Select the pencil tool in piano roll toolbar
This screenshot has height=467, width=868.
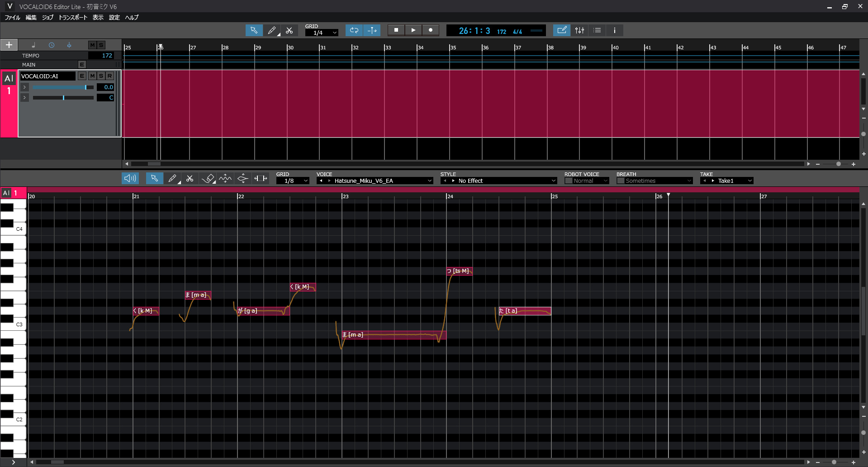(172, 179)
